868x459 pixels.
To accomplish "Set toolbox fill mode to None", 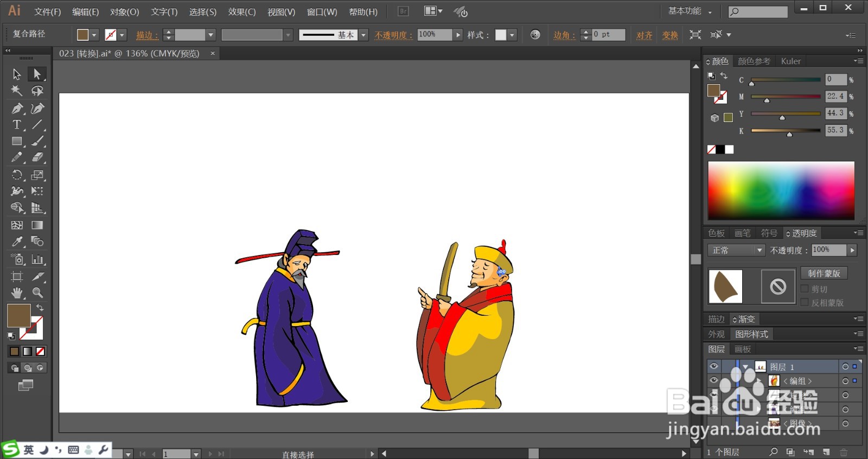I will pos(40,351).
